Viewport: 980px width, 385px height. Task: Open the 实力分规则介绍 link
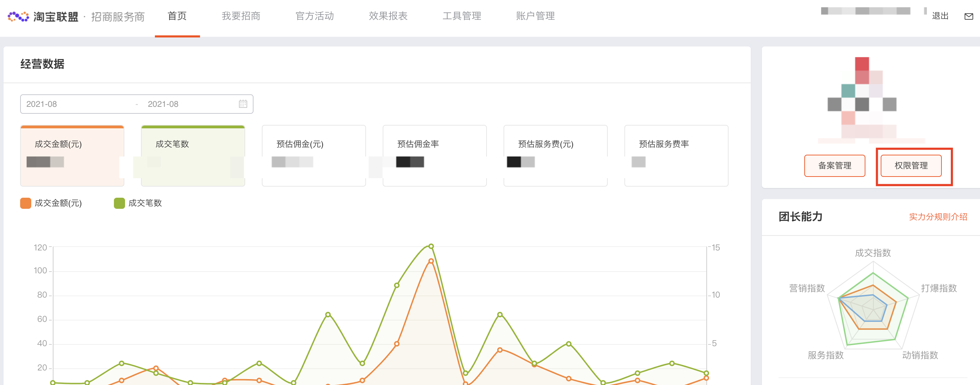tap(938, 217)
